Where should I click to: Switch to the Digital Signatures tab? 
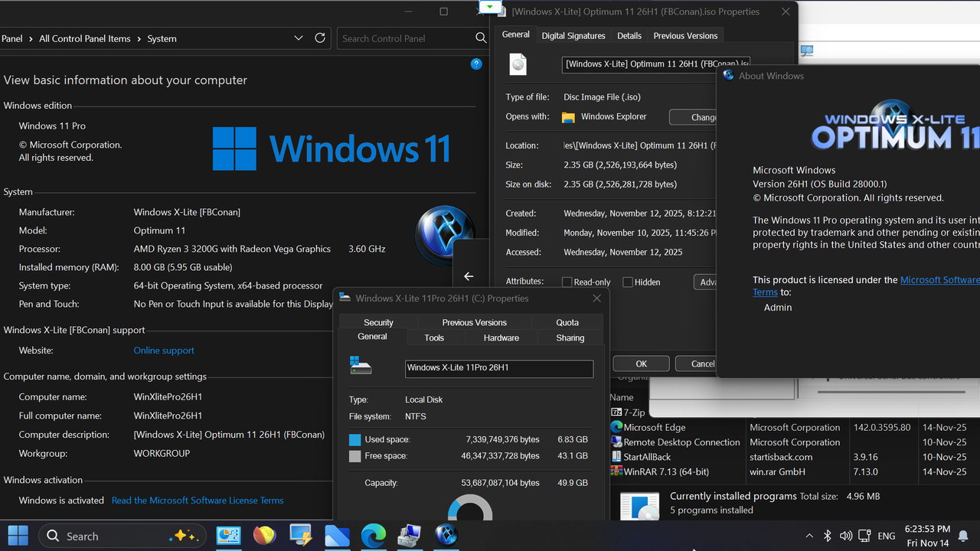click(x=572, y=34)
